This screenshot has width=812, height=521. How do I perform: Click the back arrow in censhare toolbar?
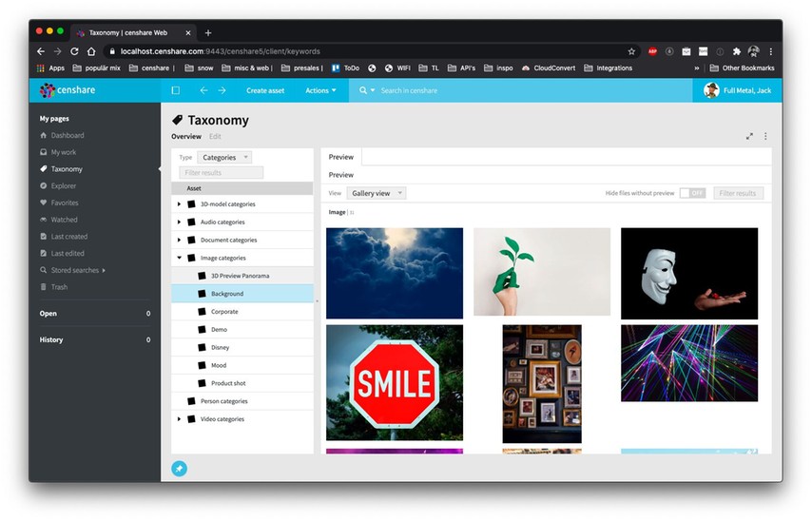point(203,90)
